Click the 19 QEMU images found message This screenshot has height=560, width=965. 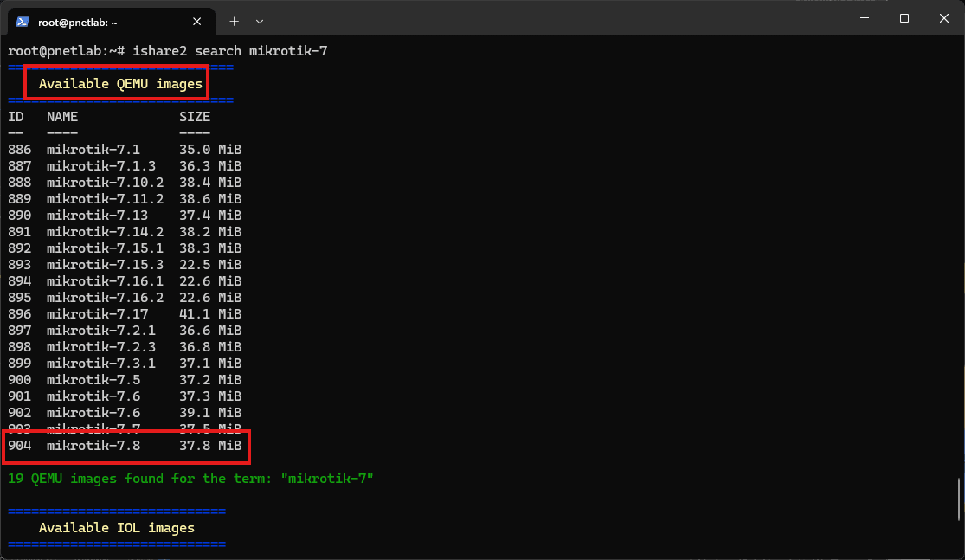pos(190,479)
